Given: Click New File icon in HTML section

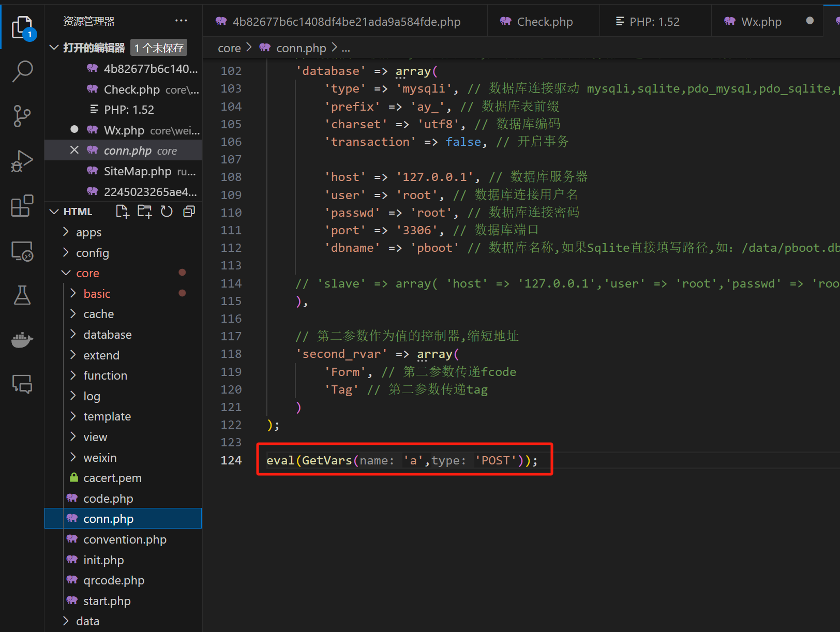Looking at the screenshot, I should pyautogui.click(x=123, y=212).
